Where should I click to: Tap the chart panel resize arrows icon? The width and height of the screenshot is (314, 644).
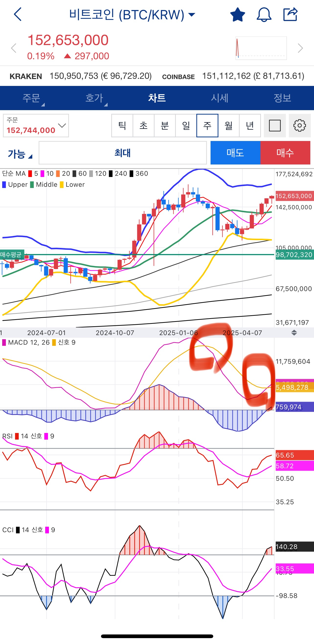tap(294, 332)
